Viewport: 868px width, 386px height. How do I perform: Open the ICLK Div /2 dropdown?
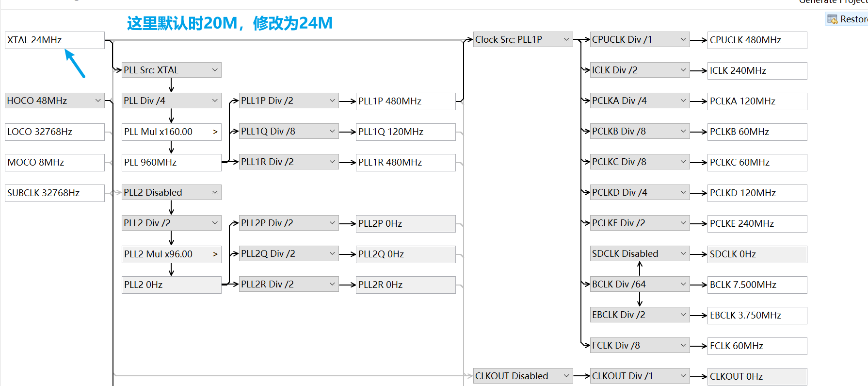point(640,70)
